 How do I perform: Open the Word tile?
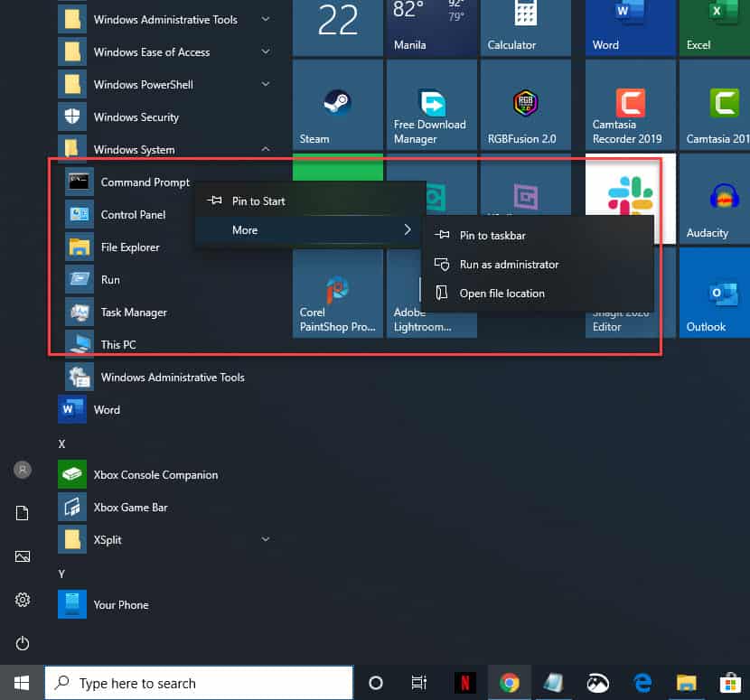point(631,28)
